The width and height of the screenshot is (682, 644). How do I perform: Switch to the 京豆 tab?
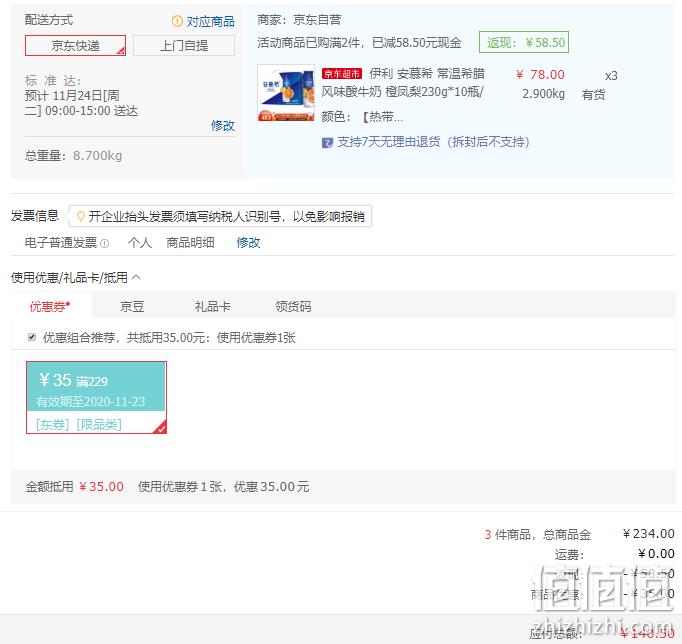tap(132, 307)
